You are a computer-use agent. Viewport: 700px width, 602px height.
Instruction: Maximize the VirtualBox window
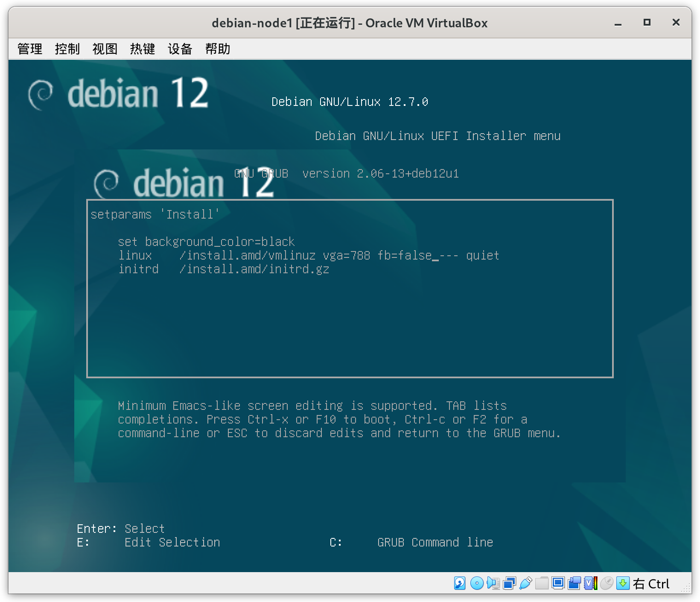(x=647, y=22)
